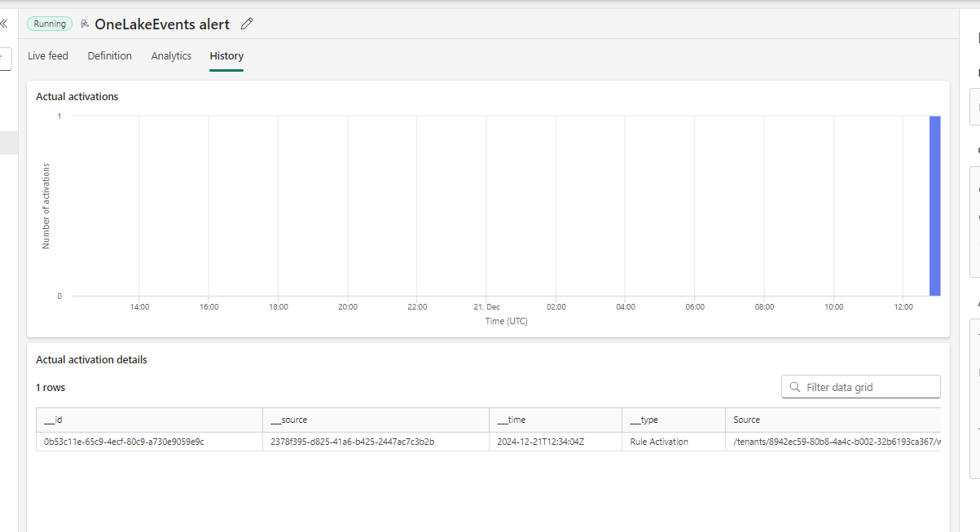Open the Analytics tab
The image size is (980, 532).
(x=171, y=56)
